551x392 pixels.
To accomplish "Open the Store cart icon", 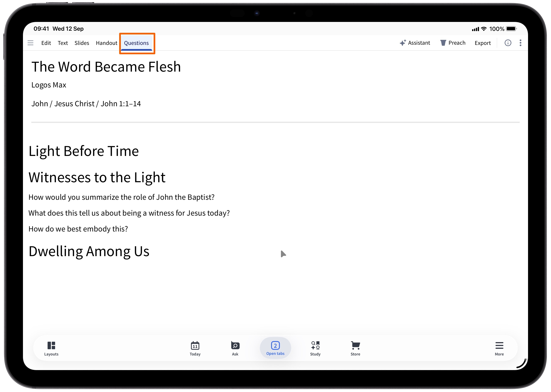I will pos(355,349).
